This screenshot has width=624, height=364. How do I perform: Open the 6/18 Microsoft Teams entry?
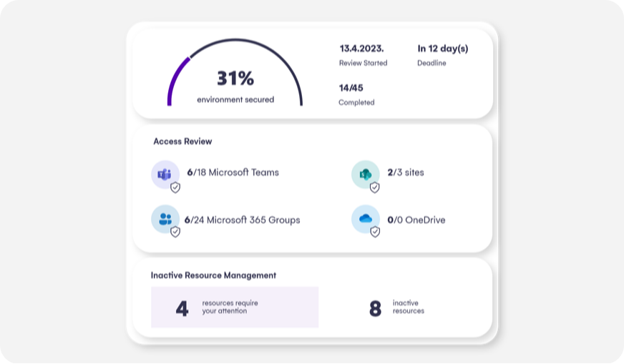pyautogui.click(x=233, y=172)
